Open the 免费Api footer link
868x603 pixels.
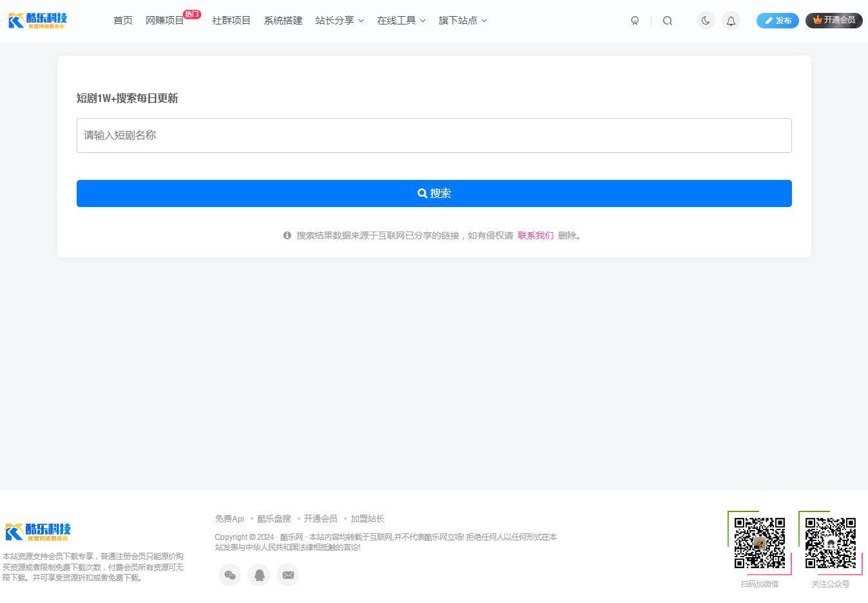(x=229, y=519)
